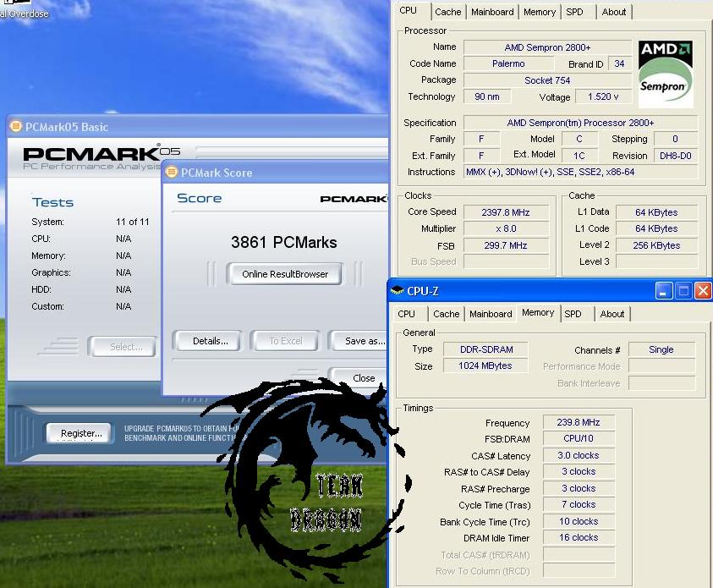This screenshot has height=588, width=713.
Task: Click the Technology value 90 nm
Action: tap(487, 96)
